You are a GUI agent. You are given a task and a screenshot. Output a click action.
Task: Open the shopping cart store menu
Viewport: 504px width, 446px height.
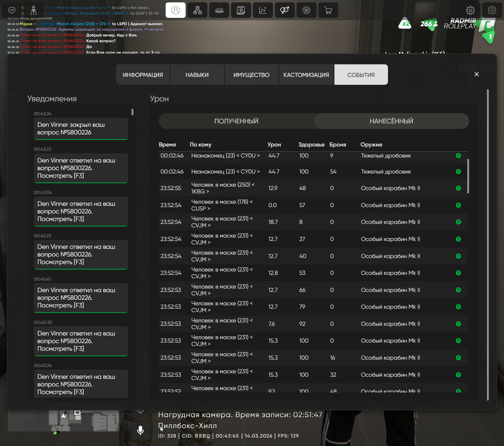328,10
